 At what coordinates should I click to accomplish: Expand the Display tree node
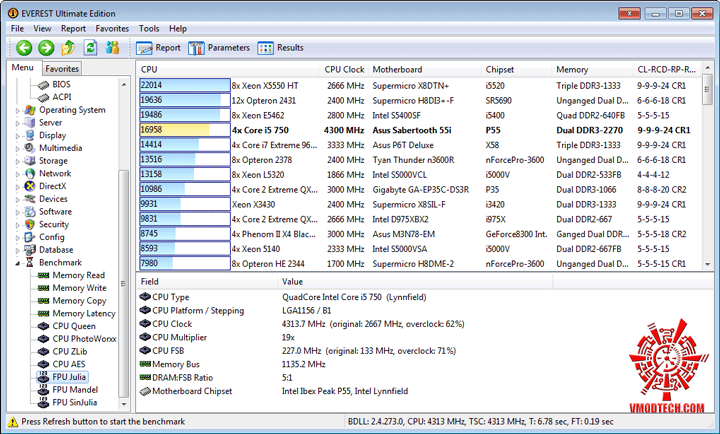click(x=17, y=136)
